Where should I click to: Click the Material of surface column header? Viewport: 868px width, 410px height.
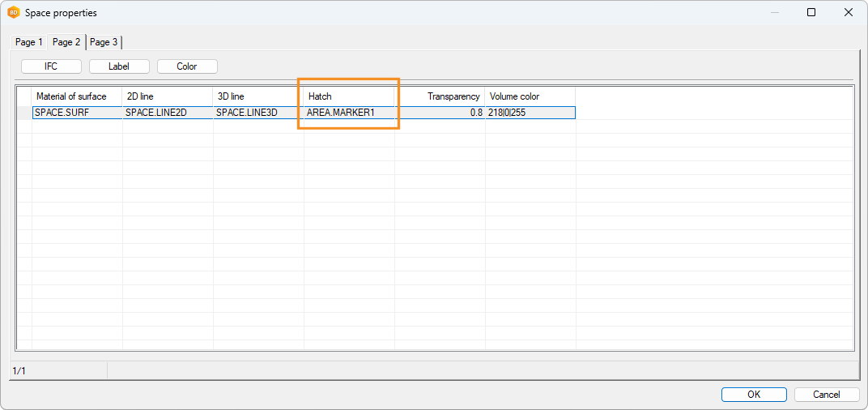click(77, 96)
